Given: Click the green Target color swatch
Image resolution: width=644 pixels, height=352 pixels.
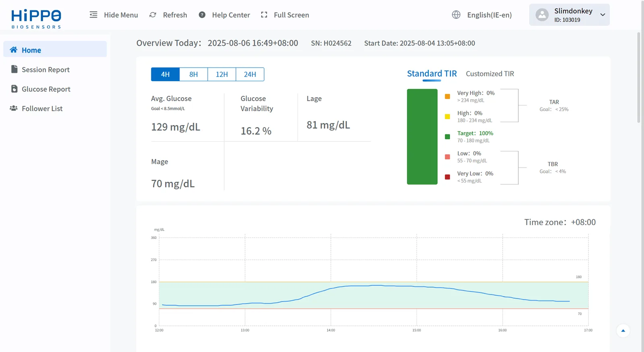Looking at the screenshot, I should [447, 137].
